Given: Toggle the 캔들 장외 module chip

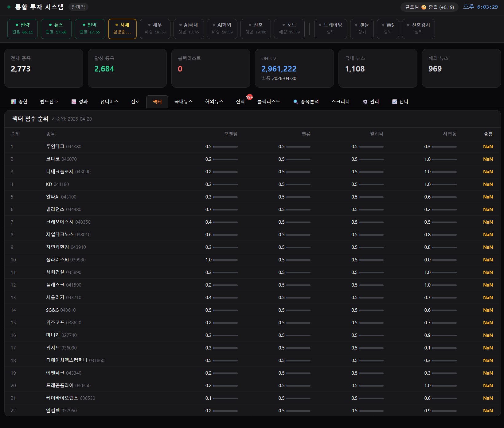Looking at the screenshot, I should [x=361, y=29].
